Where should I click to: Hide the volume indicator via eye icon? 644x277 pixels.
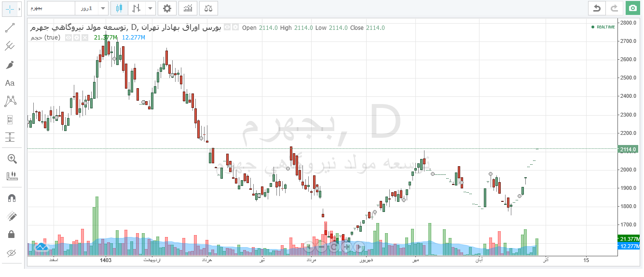[69, 37]
